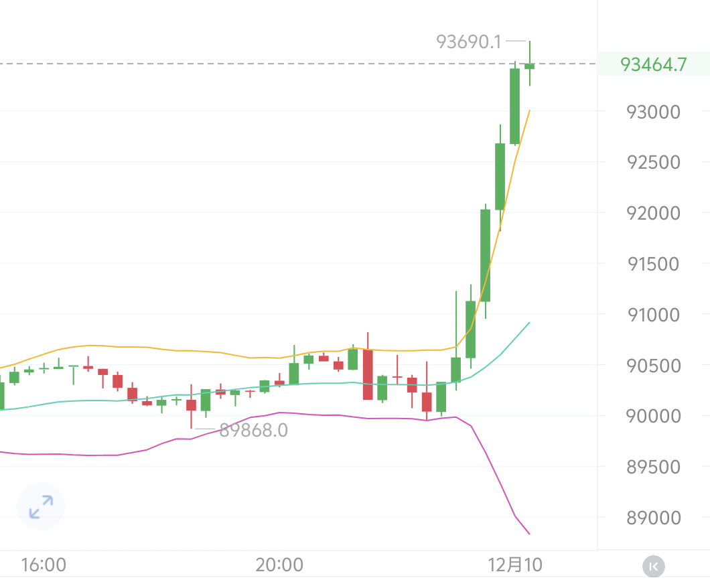Viewport: 710px width, 588px height.
Task: Select the 89868.0 low price marker
Action: [x=253, y=430]
